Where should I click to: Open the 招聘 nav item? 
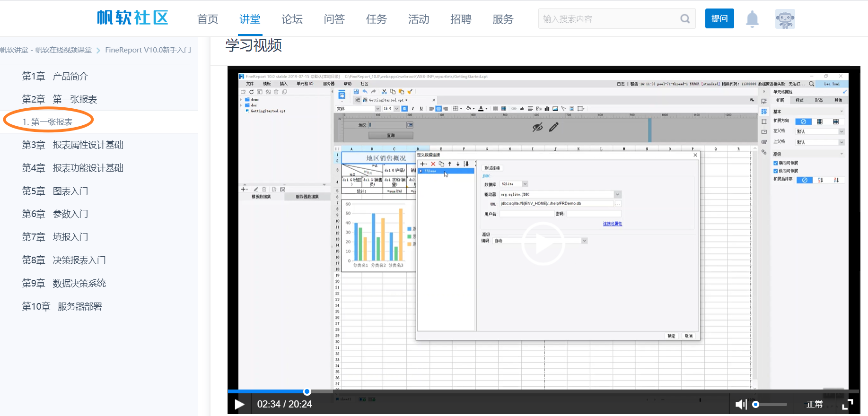pyautogui.click(x=461, y=19)
